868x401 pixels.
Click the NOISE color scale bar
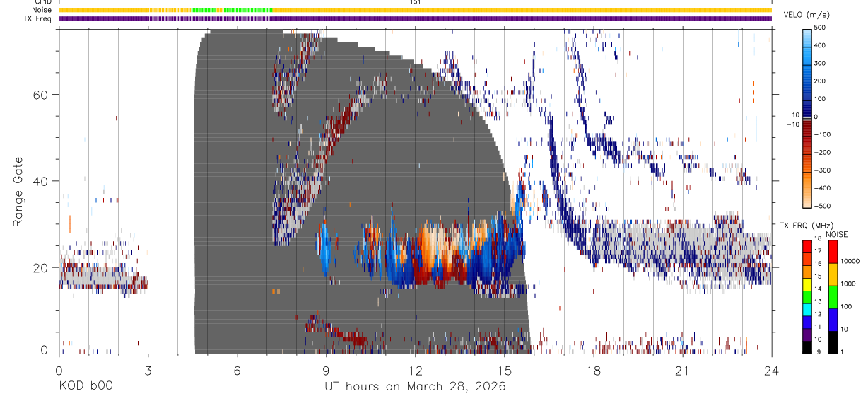[x=833, y=296]
